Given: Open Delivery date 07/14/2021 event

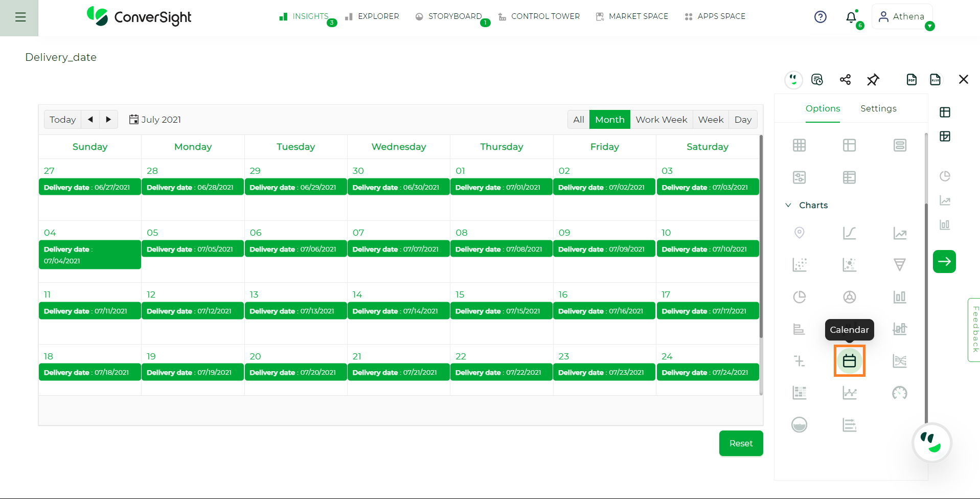Looking at the screenshot, I should pos(398,311).
